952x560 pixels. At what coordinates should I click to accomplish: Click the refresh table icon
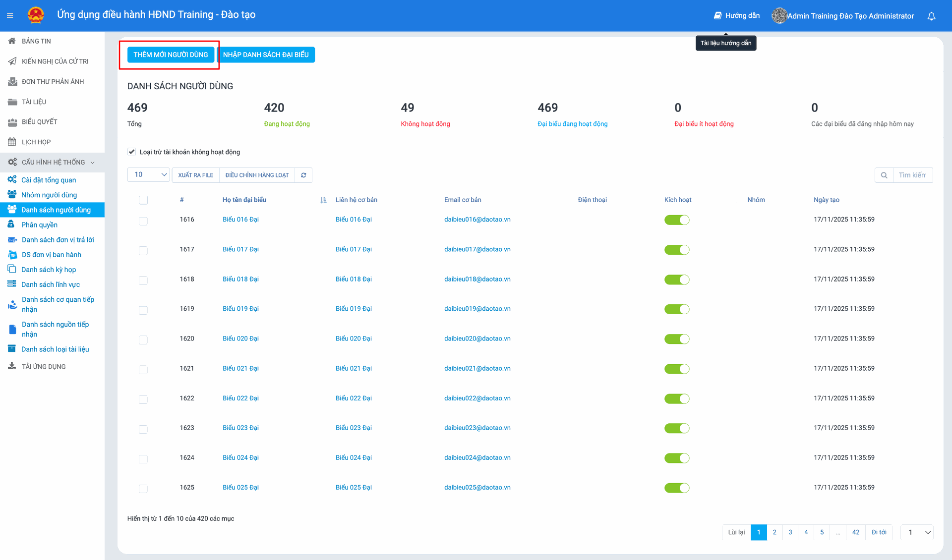point(303,175)
